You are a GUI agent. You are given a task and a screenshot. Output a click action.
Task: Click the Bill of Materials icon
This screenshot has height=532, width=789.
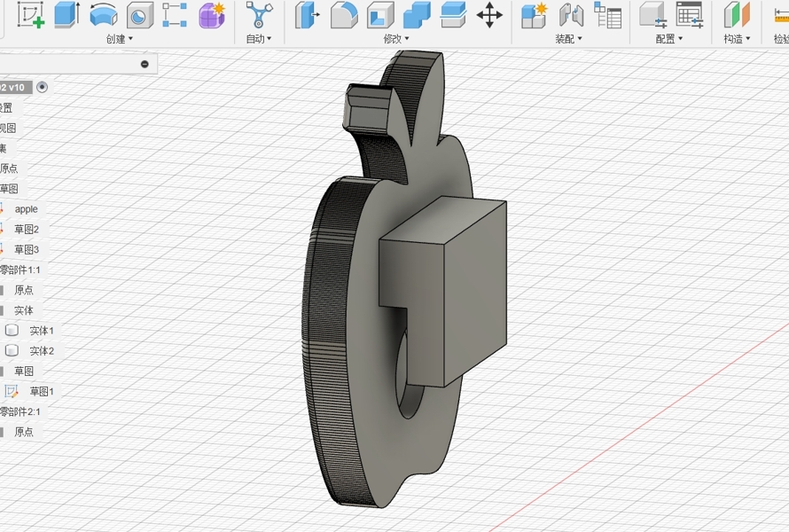(x=607, y=14)
